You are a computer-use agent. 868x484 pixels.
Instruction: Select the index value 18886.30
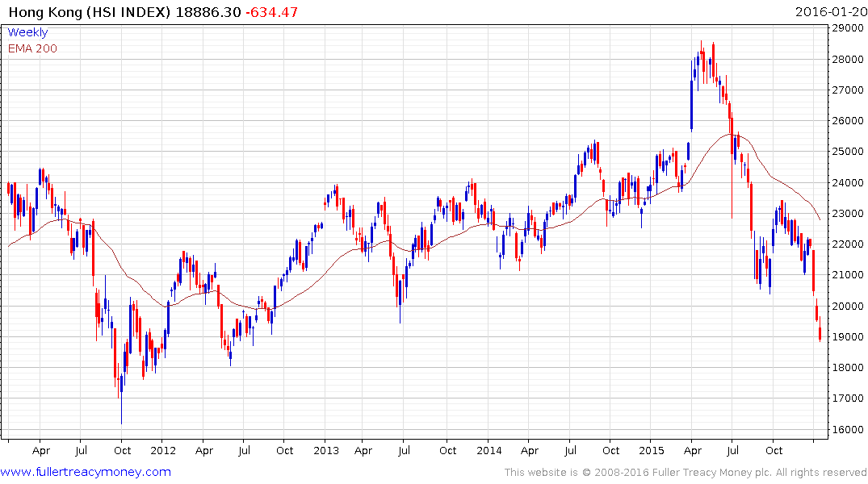point(208,11)
